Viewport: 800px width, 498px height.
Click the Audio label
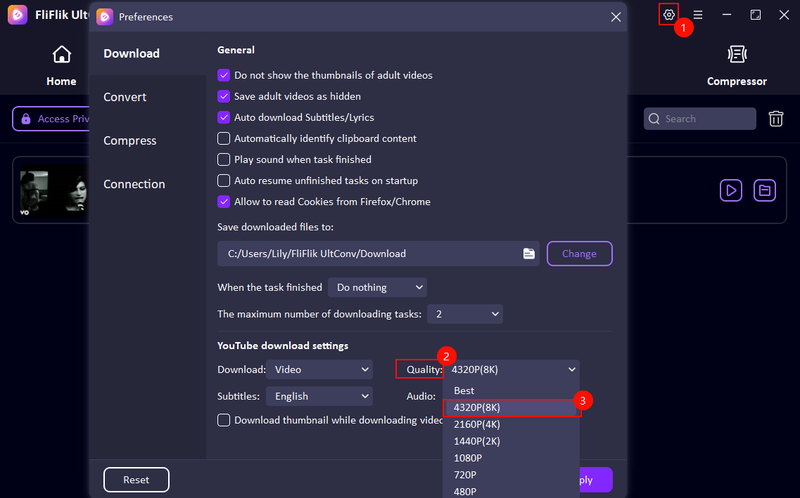[421, 396]
